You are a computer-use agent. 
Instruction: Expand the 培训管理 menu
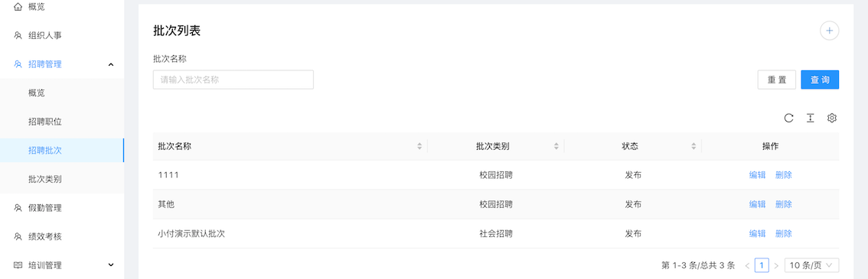point(111,265)
